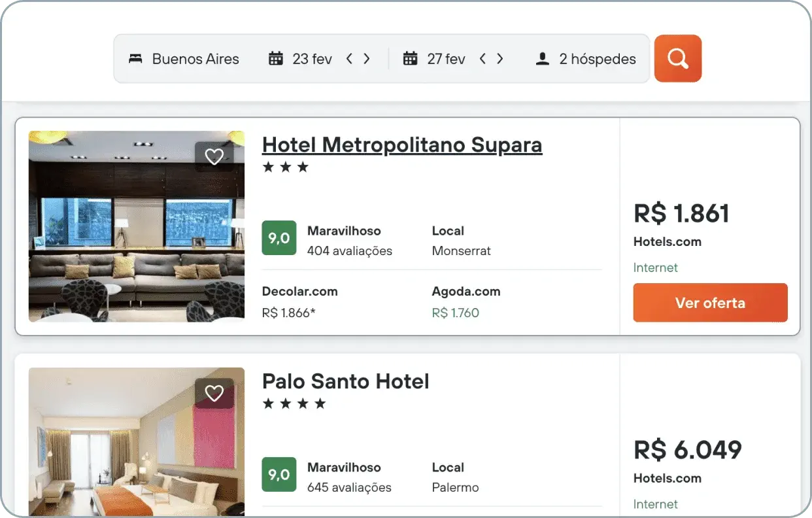Toggle the heart on Palo Santo Hotel
The width and height of the screenshot is (812, 518).
click(214, 393)
